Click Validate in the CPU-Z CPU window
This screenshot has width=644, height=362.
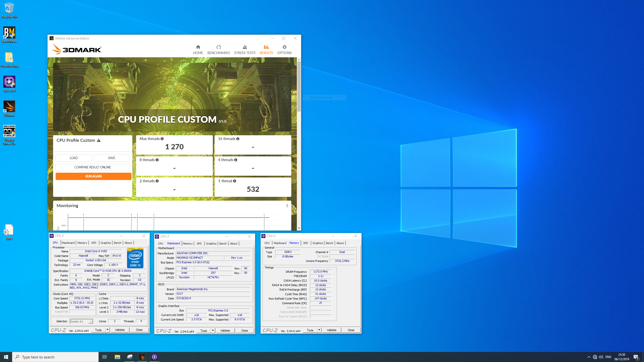tap(120, 330)
